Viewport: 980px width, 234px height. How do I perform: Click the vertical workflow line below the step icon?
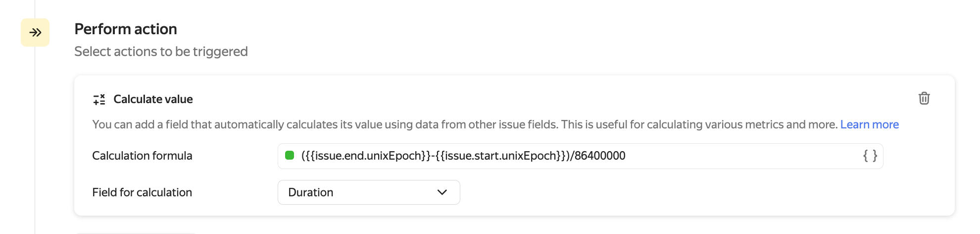click(x=35, y=149)
